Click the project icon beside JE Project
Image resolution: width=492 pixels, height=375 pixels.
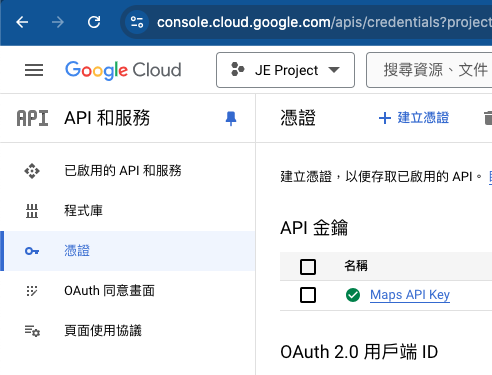pos(238,69)
